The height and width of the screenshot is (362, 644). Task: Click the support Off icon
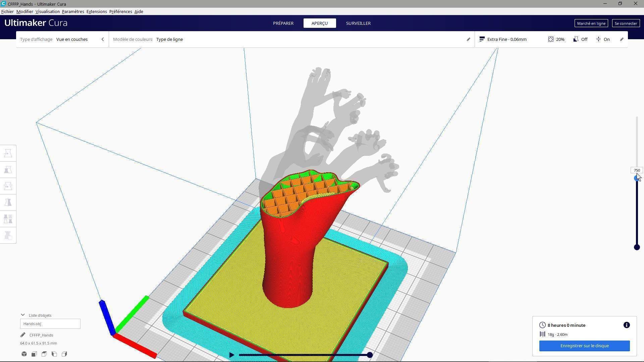576,39
